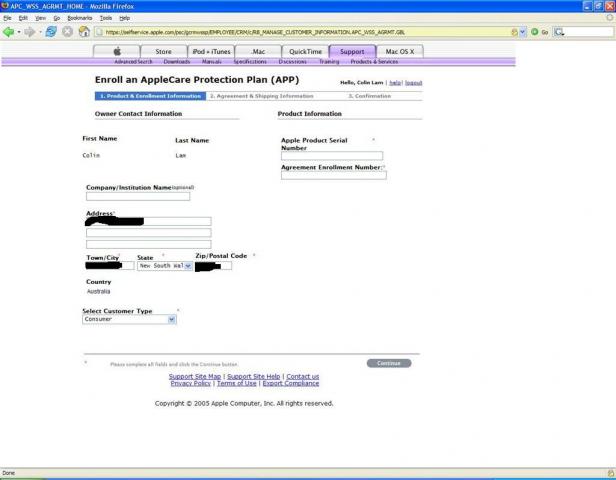Click step 3 Confirmation in progress bar
The height and width of the screenshot is (480, 616).
click(x=370, y=96)
